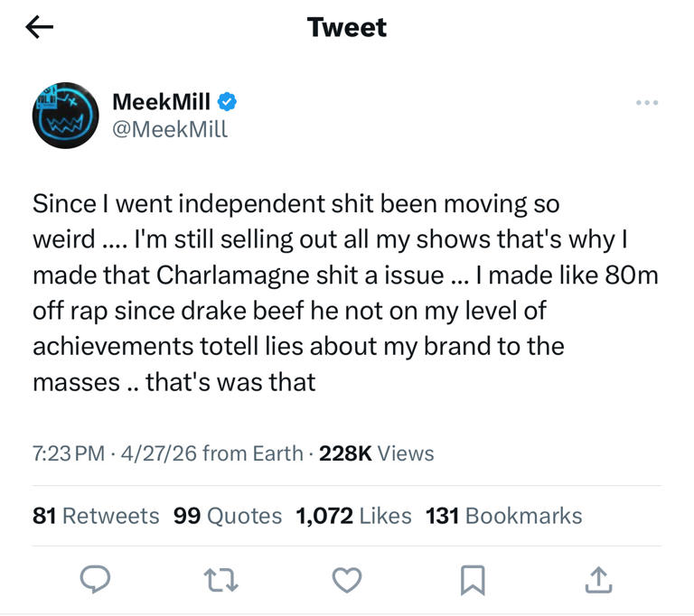Open the 1,072 Likes list
Image resolution: width=694 pixels, height=616 pixels.
[353, 516]
